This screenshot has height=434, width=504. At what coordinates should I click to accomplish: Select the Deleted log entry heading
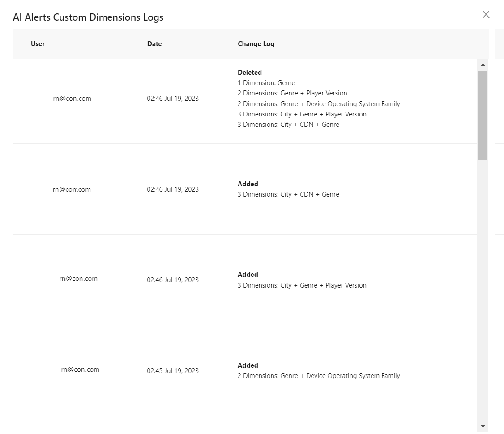[x=250, y=73]
